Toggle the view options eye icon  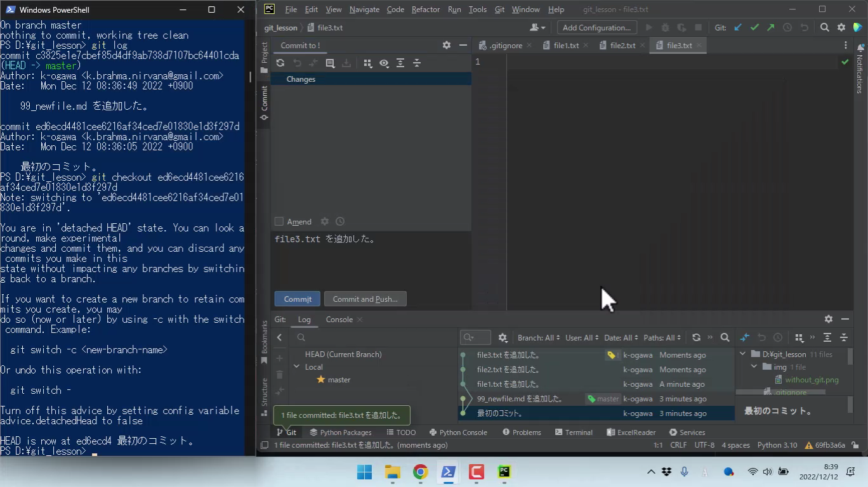[x=384, y=63]
